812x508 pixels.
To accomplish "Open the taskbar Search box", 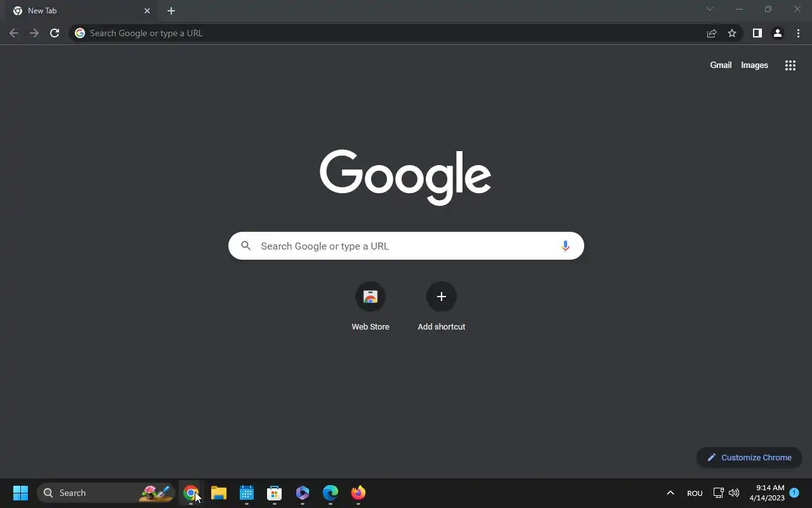I will pos(106,493).
